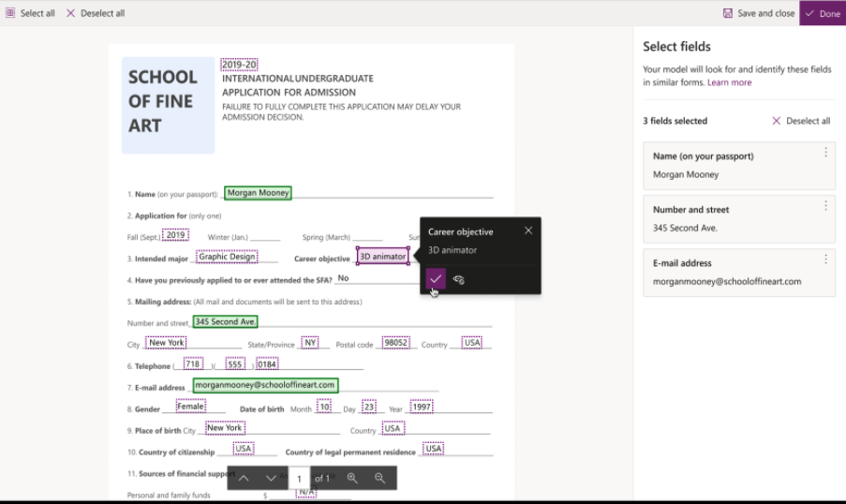Go to next page with down chevron

point(271,478)
